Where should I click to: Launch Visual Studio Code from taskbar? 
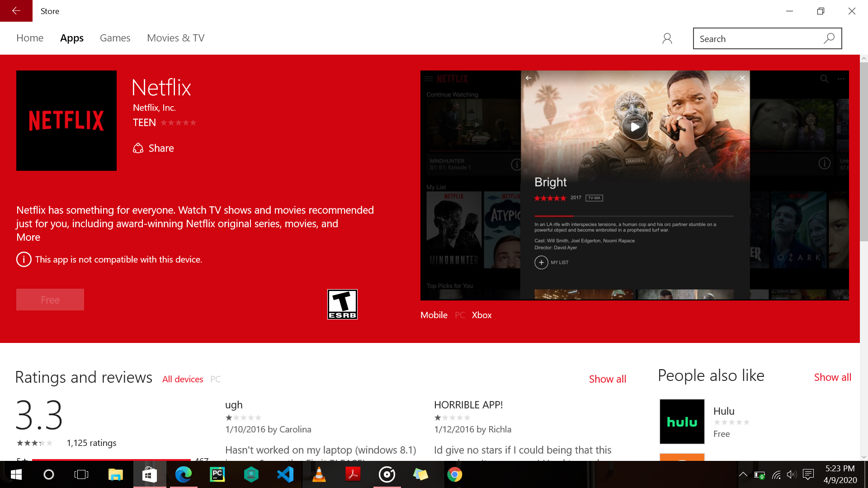click(285, 474)
